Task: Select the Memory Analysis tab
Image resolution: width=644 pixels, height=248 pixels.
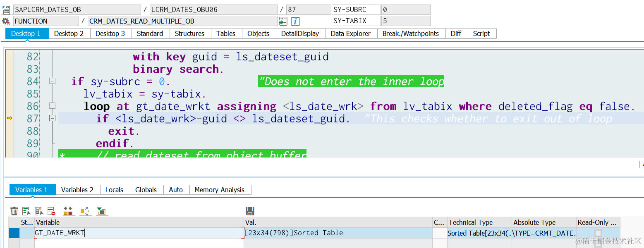Action: (x=220, y=190)
